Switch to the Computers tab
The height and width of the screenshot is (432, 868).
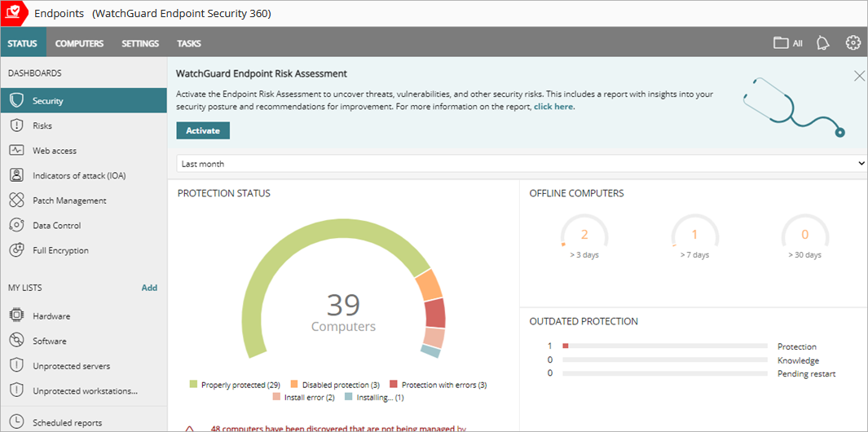coord(79,43)
